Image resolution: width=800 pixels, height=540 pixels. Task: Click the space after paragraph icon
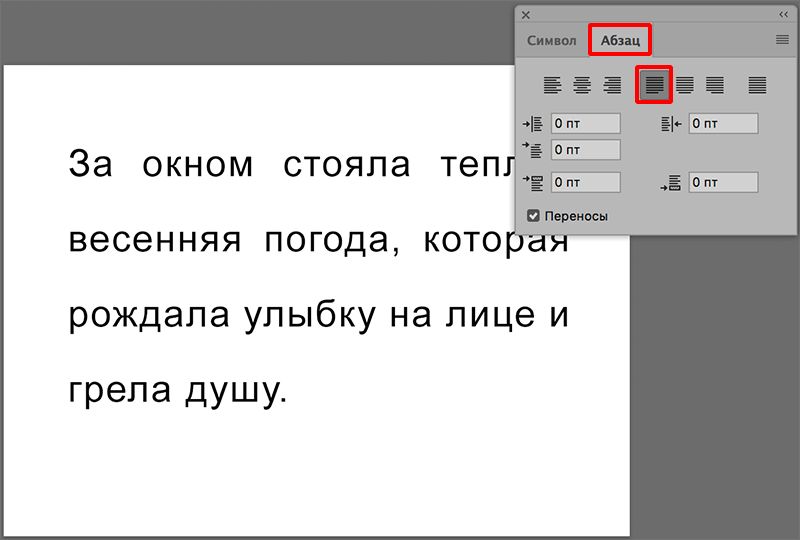point(671,183)
